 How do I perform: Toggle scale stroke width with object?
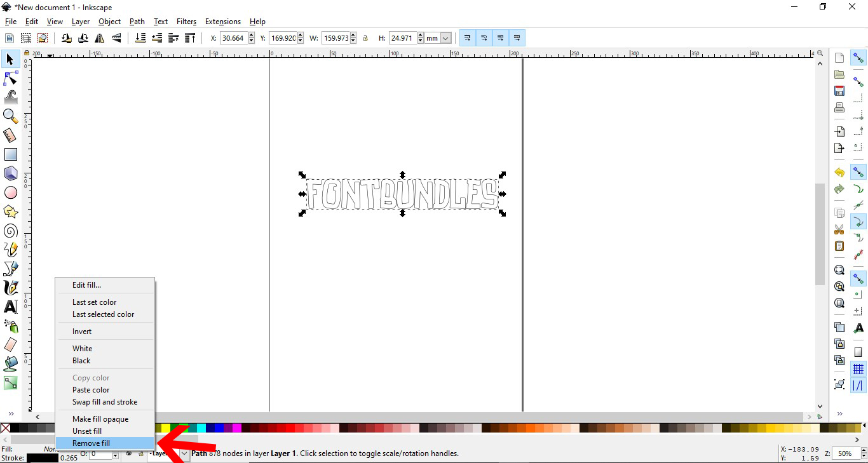[x=467, y=38]
